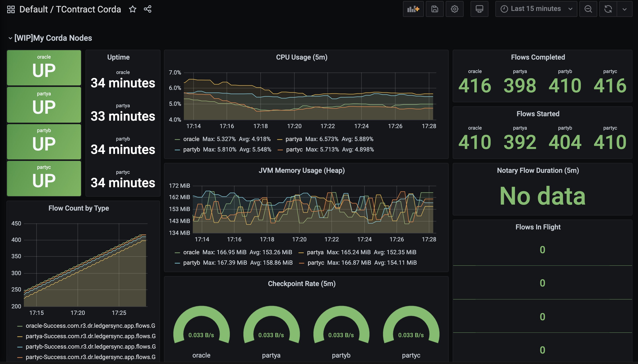This screenshot has height=364, width=638.
Task: Click the Add panel icon
Action: pyautogui.click(x=413, y=9)
